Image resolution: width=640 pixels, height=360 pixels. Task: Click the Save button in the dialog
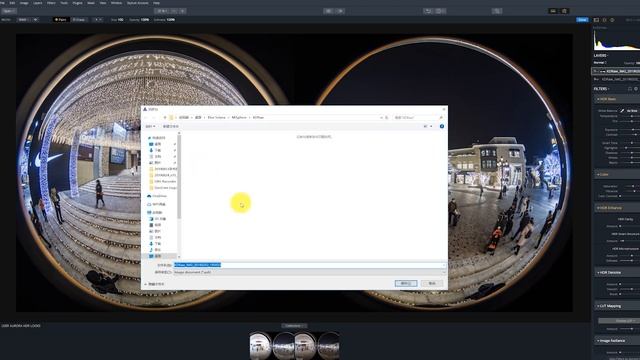point(406,283)
